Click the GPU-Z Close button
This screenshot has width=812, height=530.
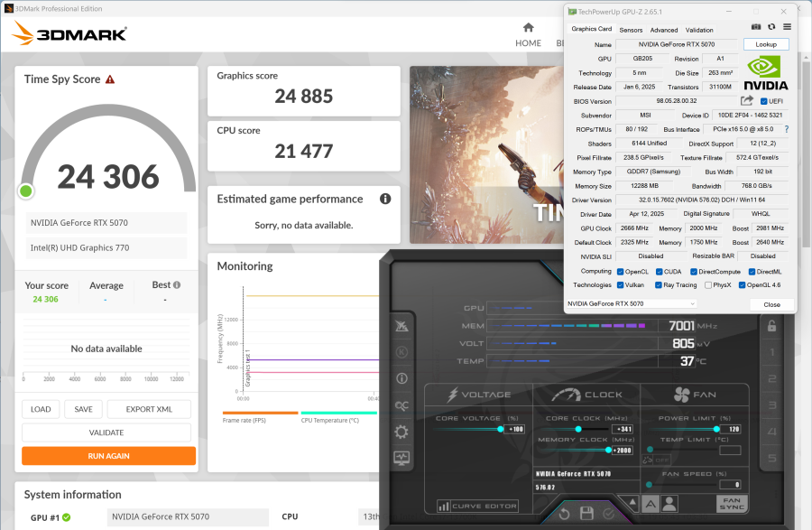coord(771,304)
